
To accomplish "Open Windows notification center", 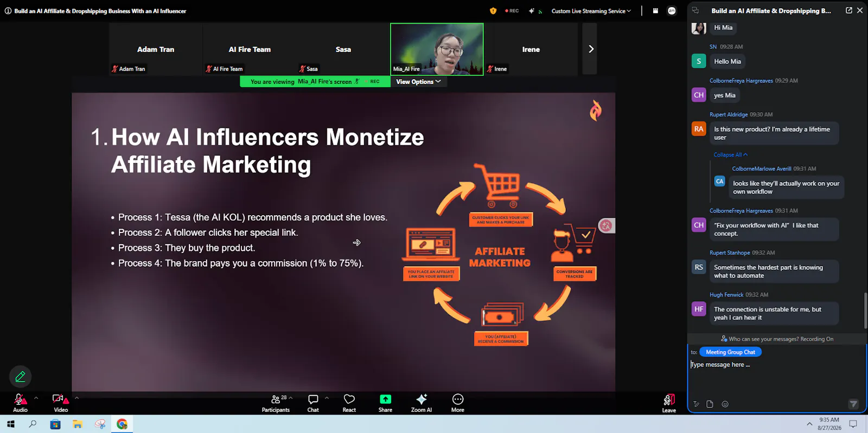I will pyautogui.click(x=853, y=424).
